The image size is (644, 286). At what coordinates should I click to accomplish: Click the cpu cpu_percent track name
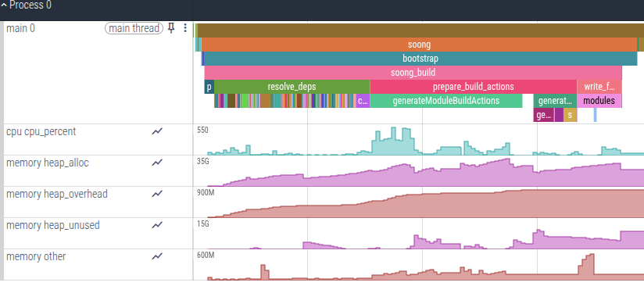point(41,131)
